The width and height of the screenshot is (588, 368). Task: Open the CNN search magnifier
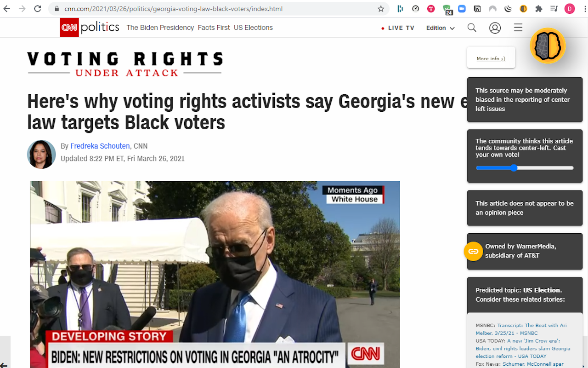[472, 28]
